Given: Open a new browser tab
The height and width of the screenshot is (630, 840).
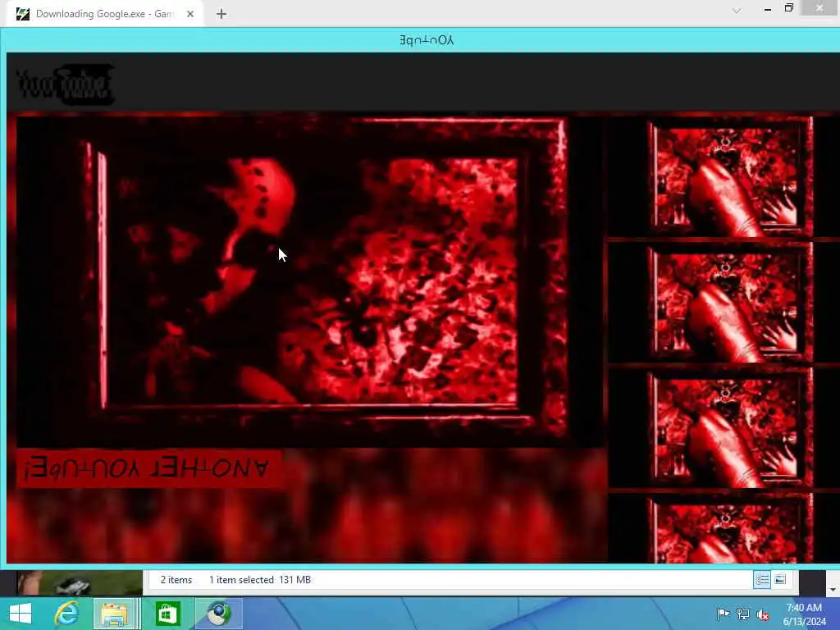Looking at the screenshot, I should 221,14.
